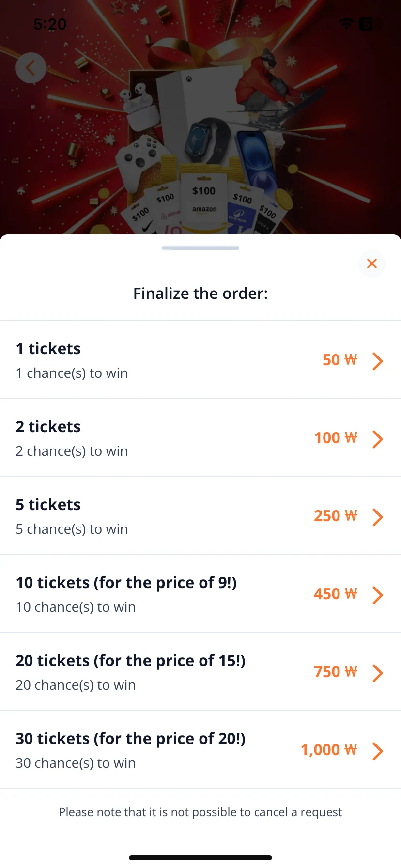Open chevron next to 100 ₩

coord(378,439)
